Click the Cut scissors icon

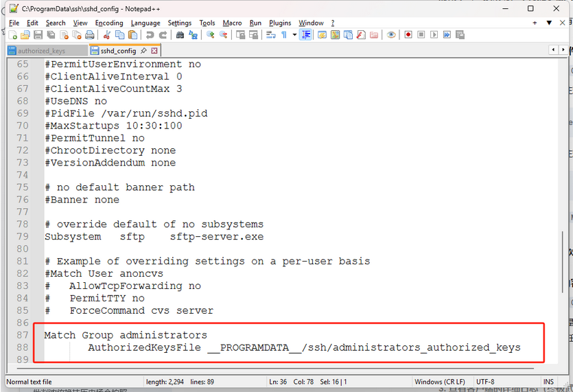pos(107,35)
